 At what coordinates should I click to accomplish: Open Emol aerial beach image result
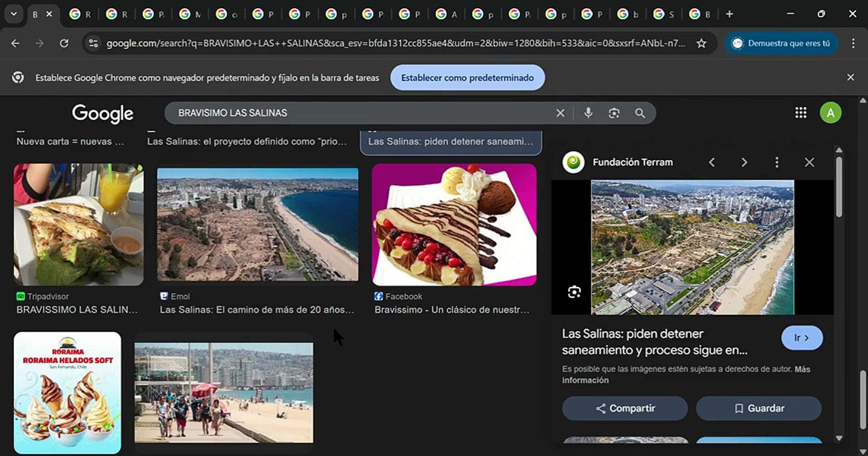(257, 224)
